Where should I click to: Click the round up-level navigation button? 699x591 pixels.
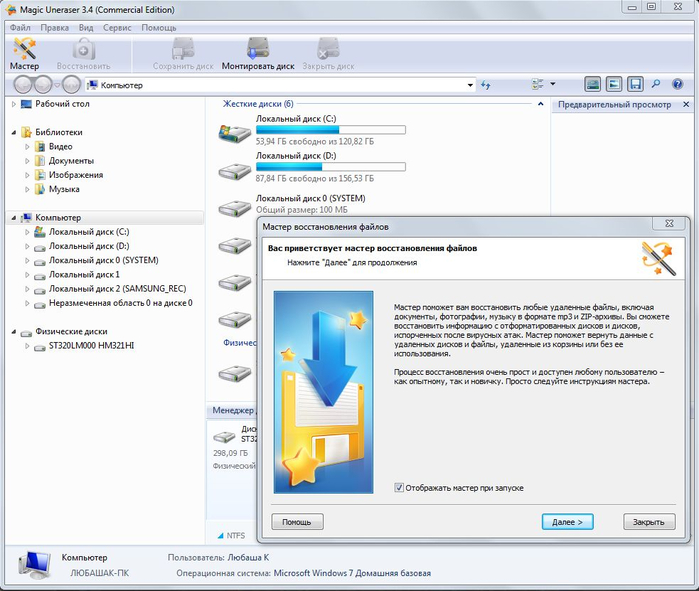(x=71, y=84)
